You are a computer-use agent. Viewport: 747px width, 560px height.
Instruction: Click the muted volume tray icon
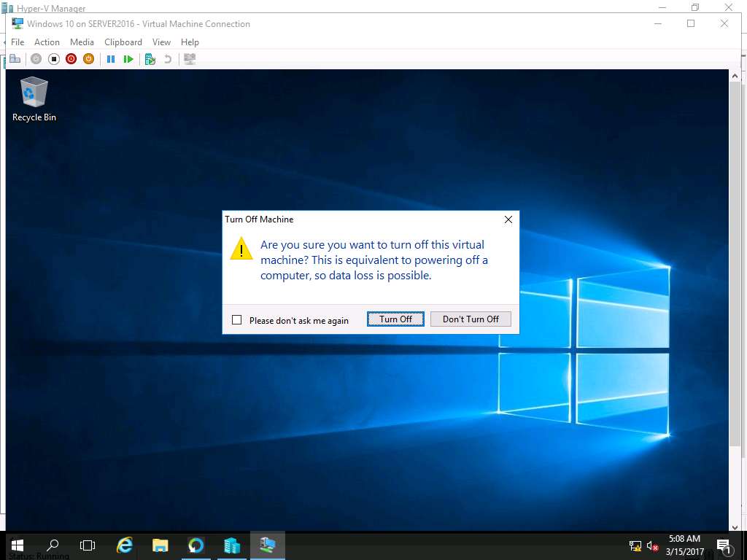[652, 546]
